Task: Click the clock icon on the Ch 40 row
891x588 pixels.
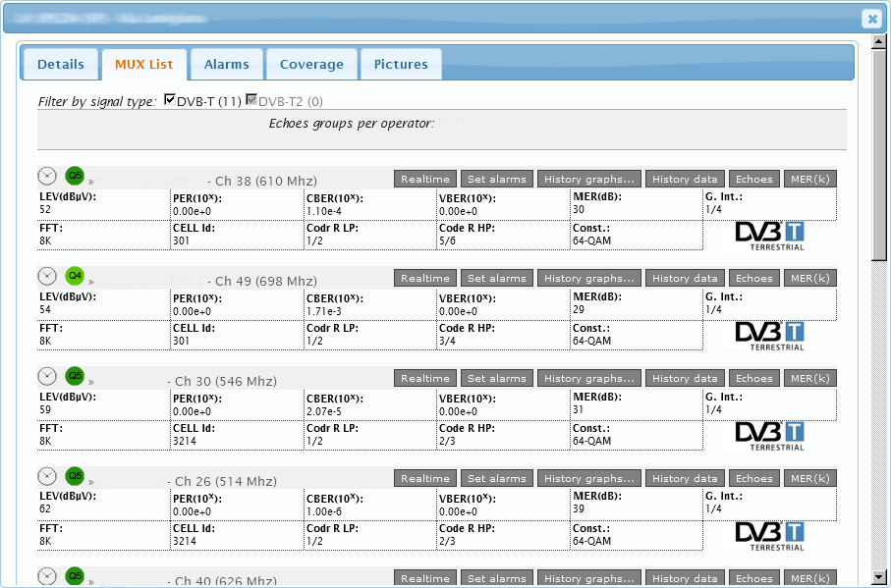Action: pyautogui.click(x=47, y=575)
